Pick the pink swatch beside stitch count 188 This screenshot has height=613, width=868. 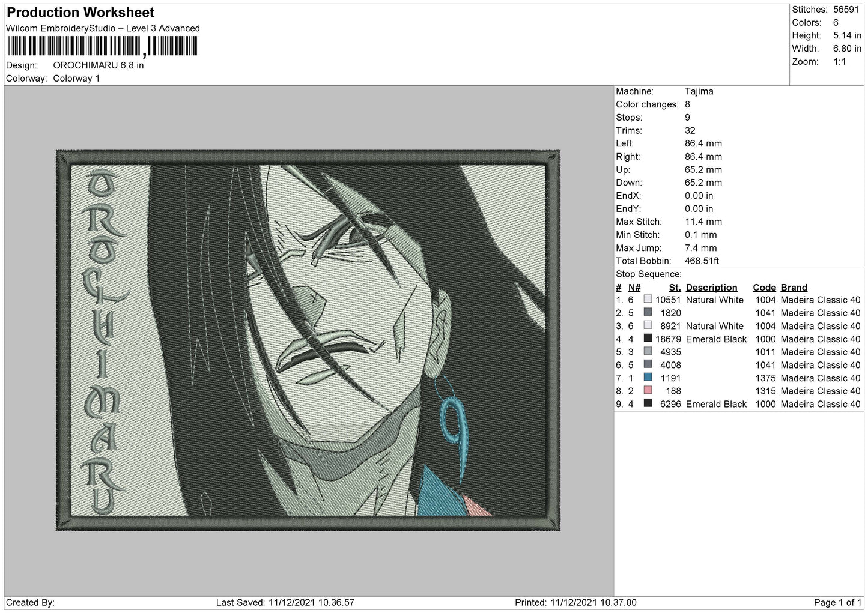(x=648, y=391)
